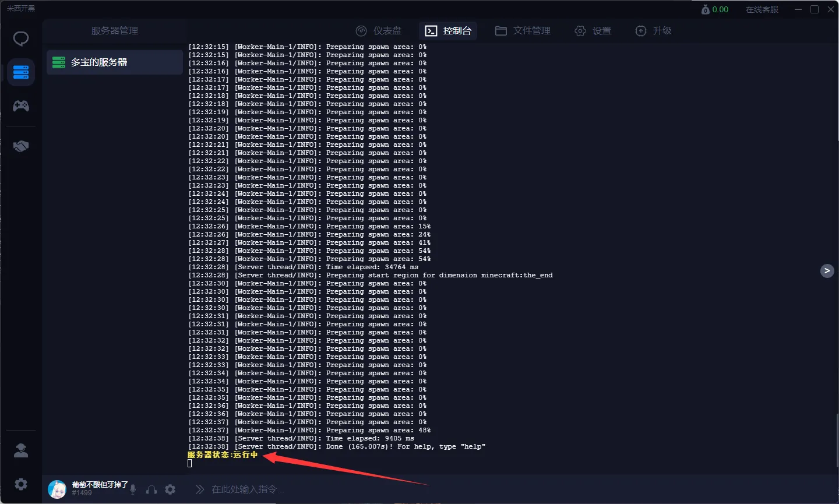This screenshot has height=504, width=839.
Task: Click the double chevron beside the command input
Action: click(200, 489)
